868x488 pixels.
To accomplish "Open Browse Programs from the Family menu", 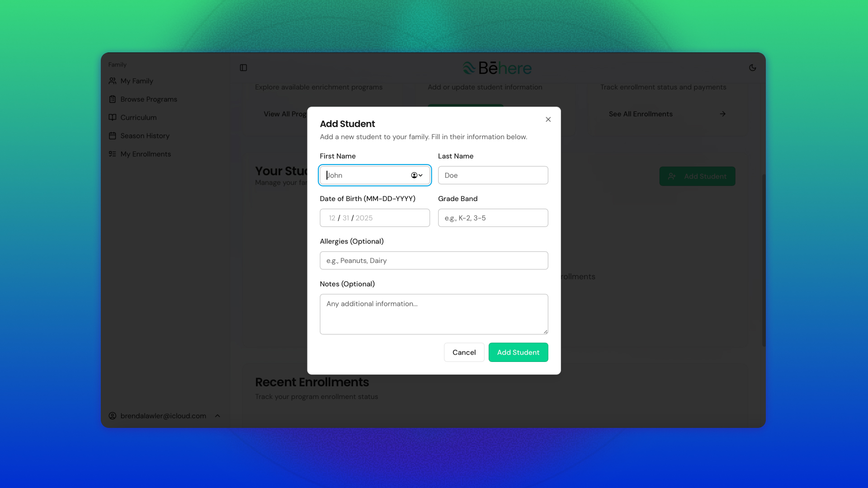I will pos(149,99).
